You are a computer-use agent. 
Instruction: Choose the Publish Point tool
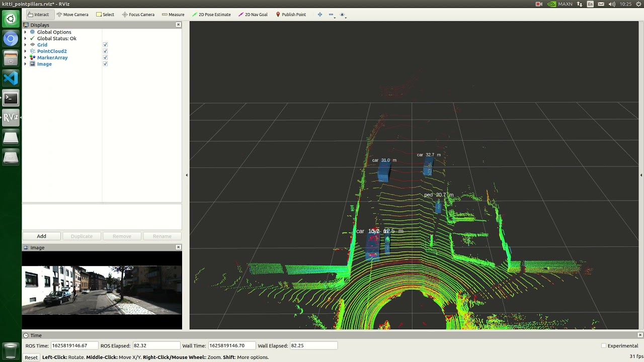pyautogui.click(x=291, y=15)
